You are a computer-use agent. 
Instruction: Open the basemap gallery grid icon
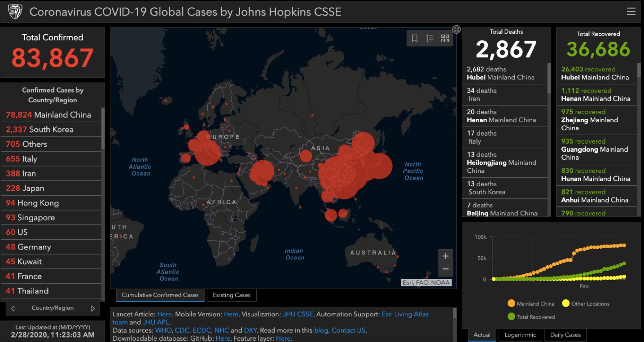click(x=445, y=39)
